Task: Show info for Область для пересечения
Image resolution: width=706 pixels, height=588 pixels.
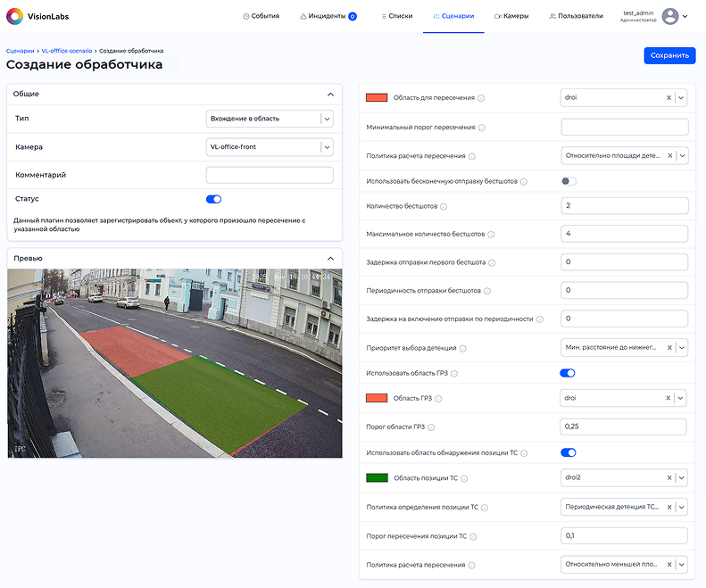Action: tap(481, 98)
